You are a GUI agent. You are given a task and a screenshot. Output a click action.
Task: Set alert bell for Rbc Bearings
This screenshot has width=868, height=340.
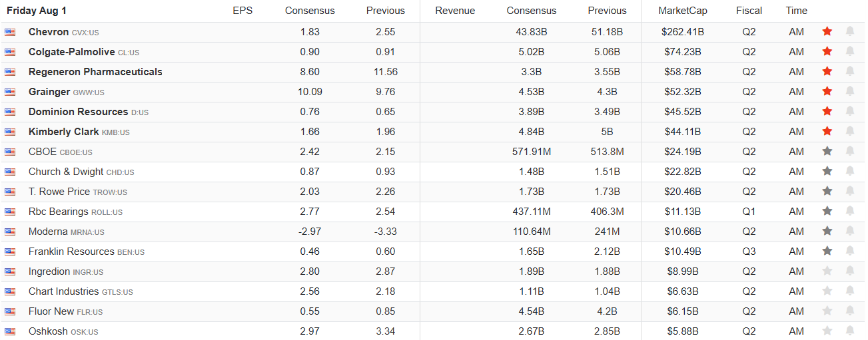pyautogui.click(x=850, y=211)
